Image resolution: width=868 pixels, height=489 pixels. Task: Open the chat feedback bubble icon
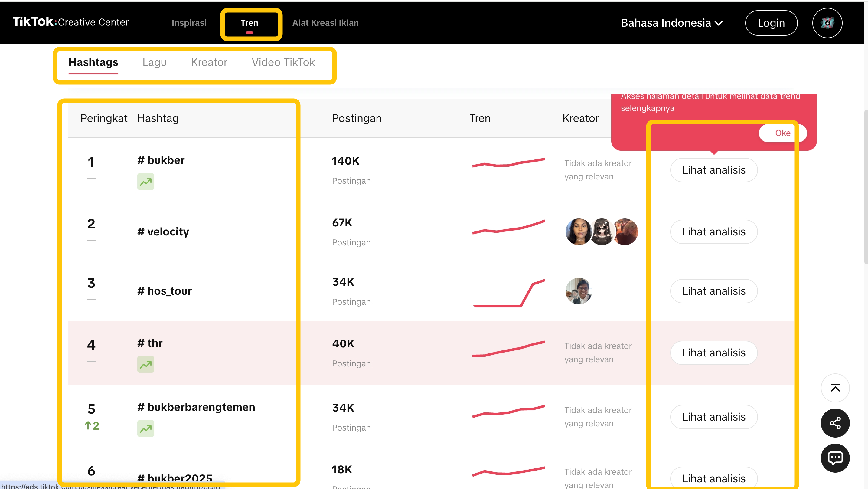[x=835, y=458]
